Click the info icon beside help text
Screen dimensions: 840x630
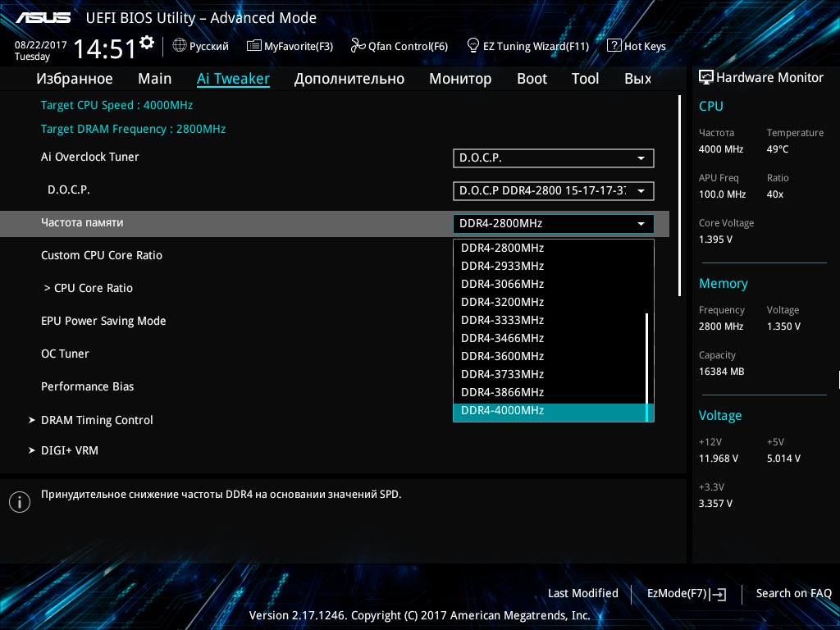click(20, 502)
